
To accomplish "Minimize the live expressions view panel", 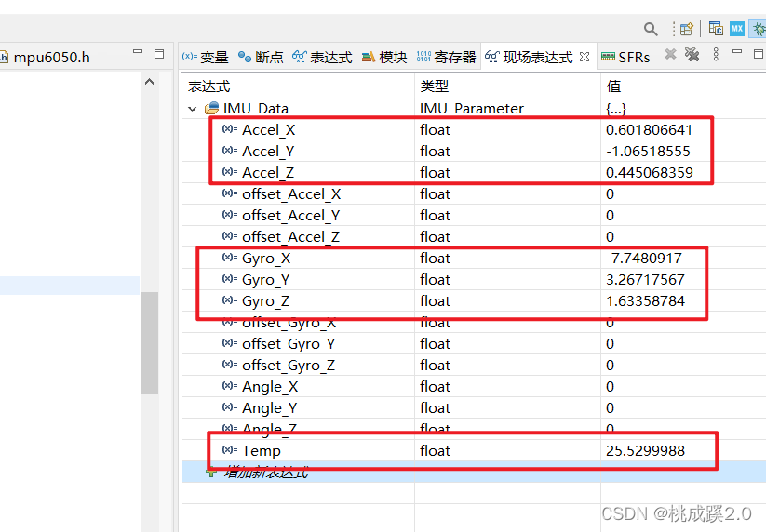I will (737, 51).
